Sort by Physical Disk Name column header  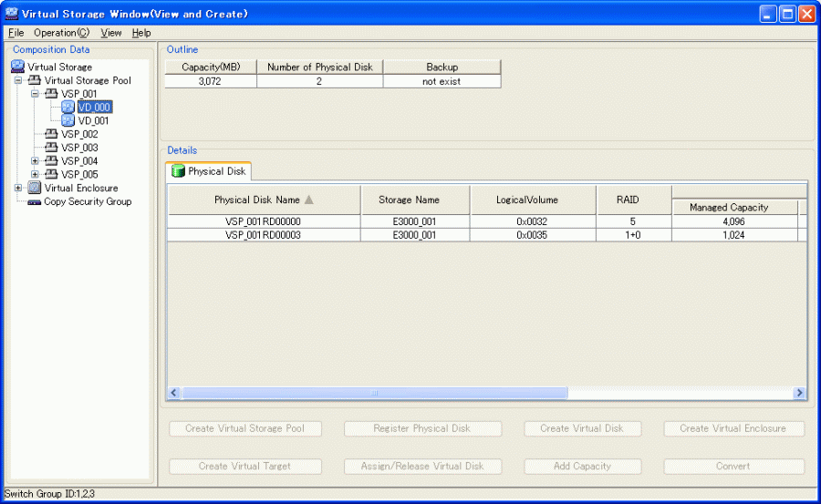pyautogui.click(x=264, y=200)
